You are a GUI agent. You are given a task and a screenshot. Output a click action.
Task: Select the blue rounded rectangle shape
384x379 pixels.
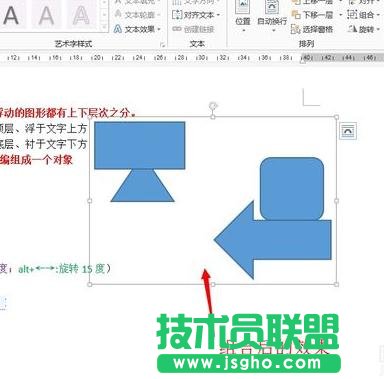tap(292, 189)
